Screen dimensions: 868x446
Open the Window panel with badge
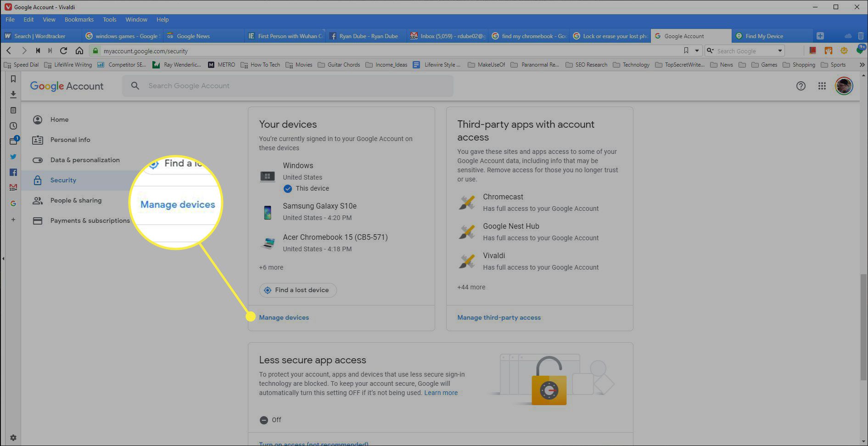tap(13, 141)
